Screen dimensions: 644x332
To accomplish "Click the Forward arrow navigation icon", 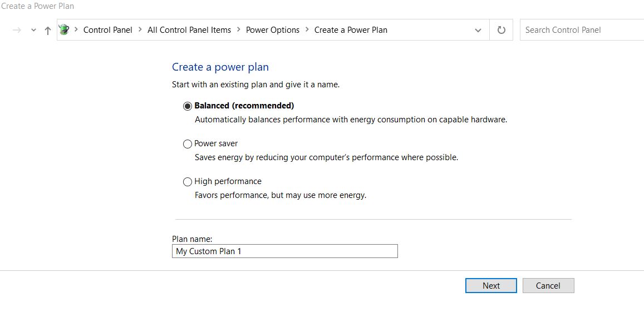I will coord(17,30).
